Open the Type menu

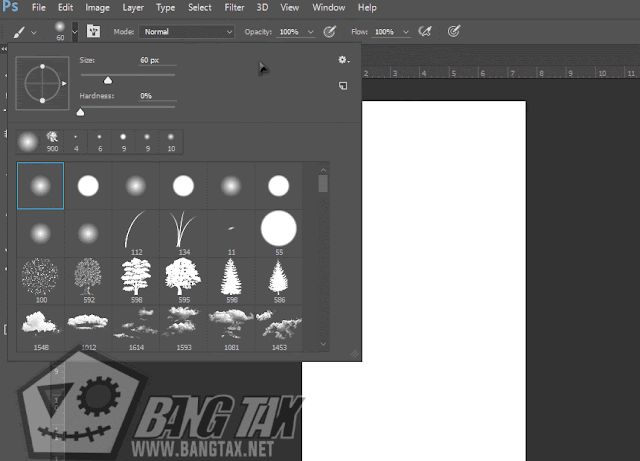165,8
